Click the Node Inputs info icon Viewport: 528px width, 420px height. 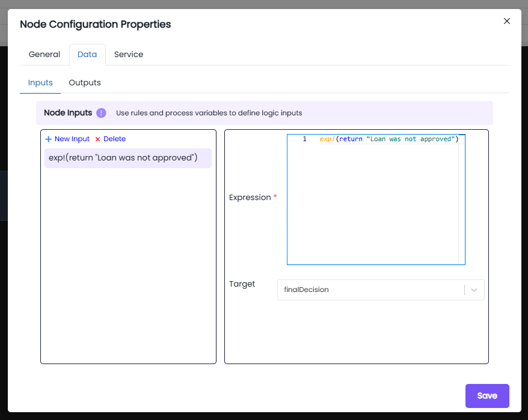pos(101,113)
